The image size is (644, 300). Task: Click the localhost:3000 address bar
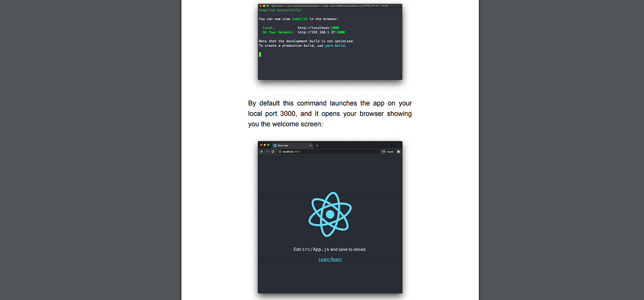click(328, 152)
